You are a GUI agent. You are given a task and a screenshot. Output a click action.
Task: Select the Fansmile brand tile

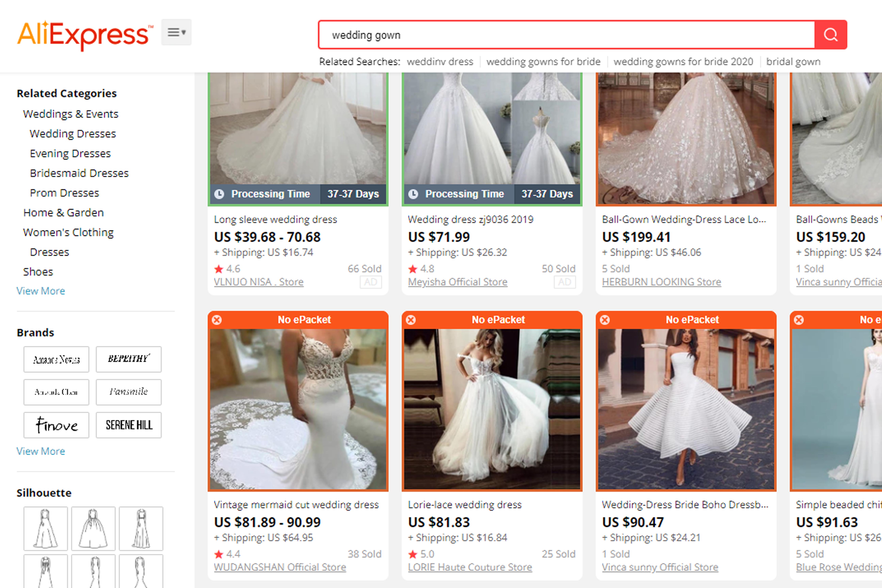point(129,392)
